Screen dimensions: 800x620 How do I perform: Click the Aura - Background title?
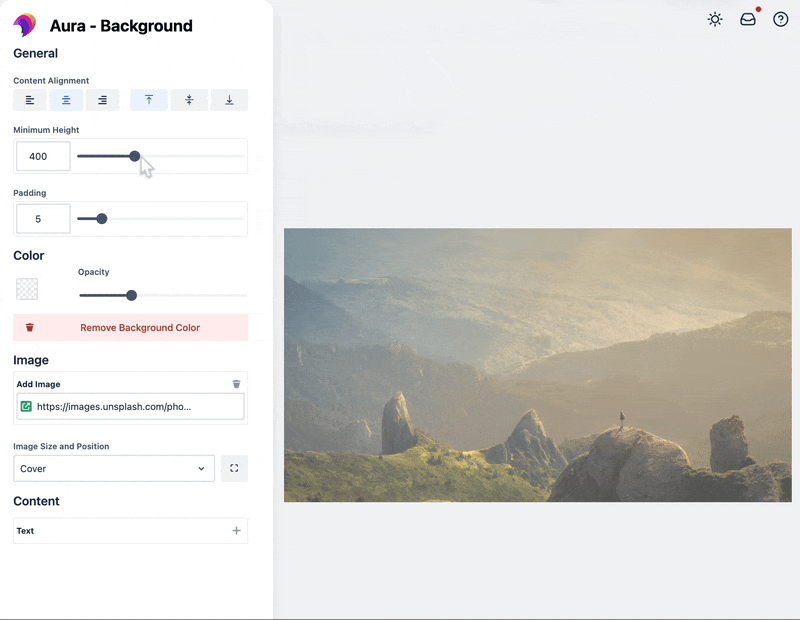(121, 26)
